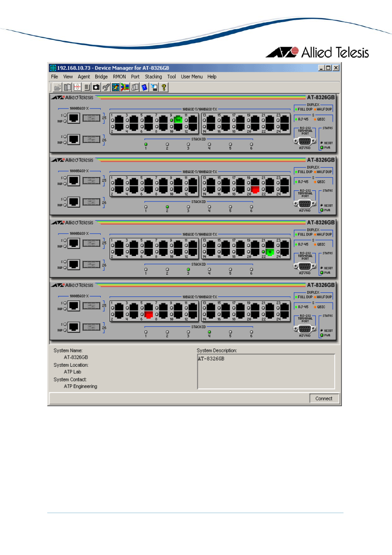This screenshot has width=392, height=555.
Task: Click the lit Stack ID 4 LED on the fourth unit
Action: tap(209, 332)
